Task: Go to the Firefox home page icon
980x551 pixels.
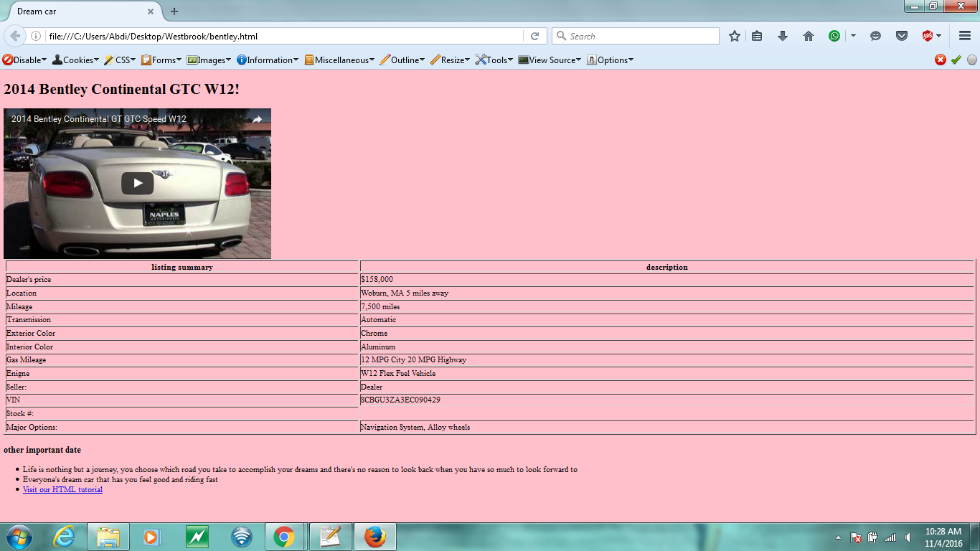Action: (809, 36)
